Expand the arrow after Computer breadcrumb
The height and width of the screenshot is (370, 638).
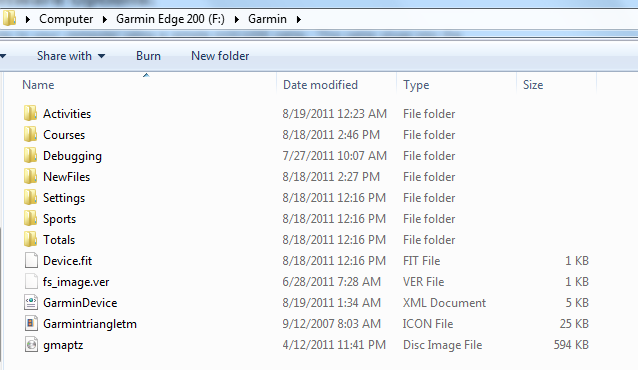point(105,19)
